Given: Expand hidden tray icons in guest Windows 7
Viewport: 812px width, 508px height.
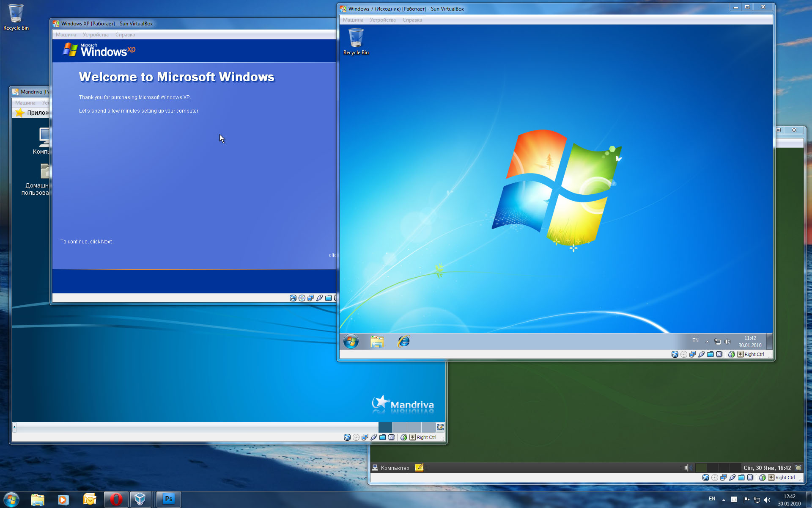Looking at the screenshot, I should (707, 341).
